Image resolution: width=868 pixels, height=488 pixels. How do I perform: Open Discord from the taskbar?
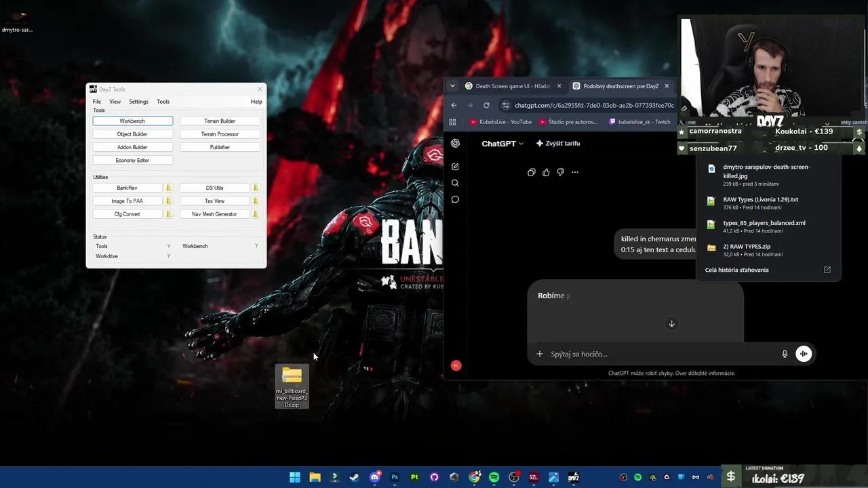point(374,477)
